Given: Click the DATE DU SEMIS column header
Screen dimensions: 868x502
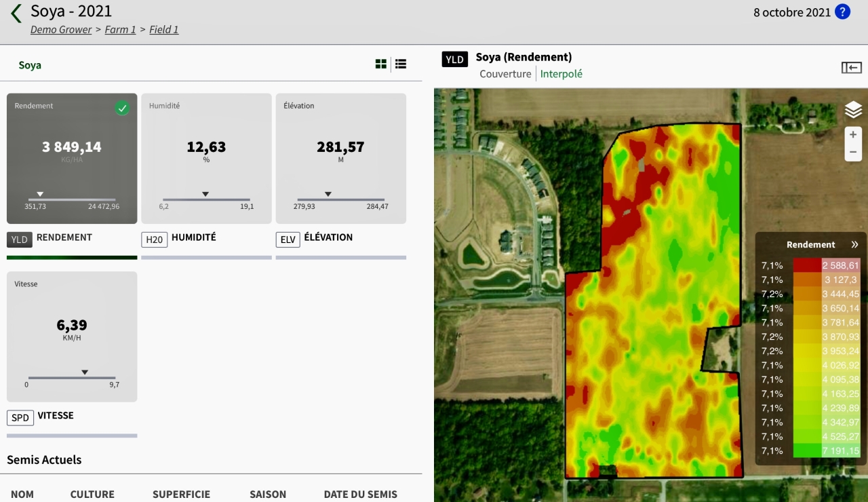Looking at the screenshot, I should tap(361, 495).
